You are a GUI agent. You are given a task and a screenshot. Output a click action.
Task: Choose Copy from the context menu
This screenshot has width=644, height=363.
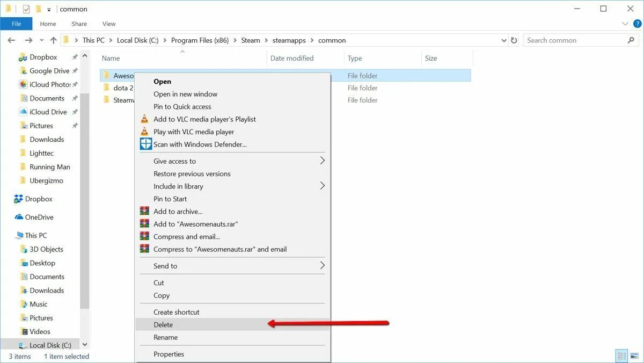tap(232, 295)
